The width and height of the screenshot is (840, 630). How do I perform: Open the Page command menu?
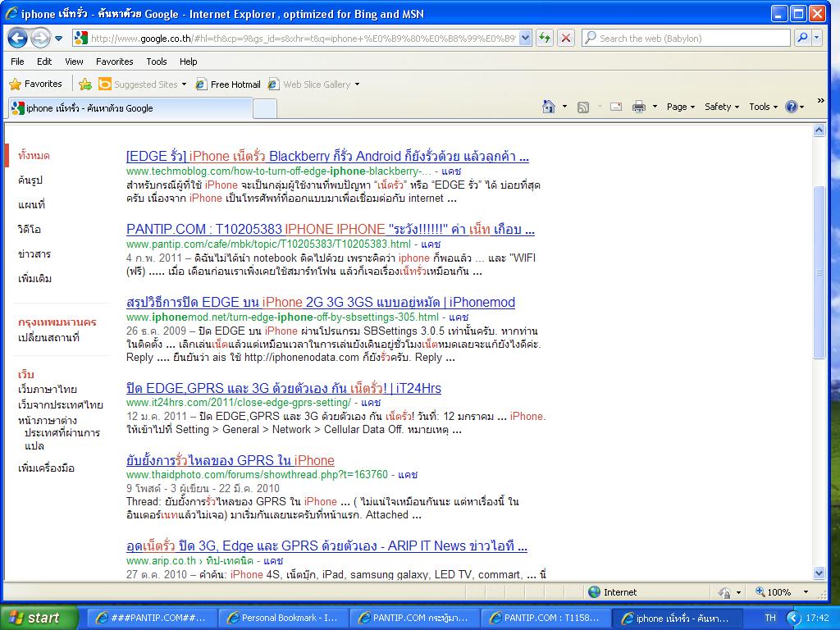click(x=680, y=107)
